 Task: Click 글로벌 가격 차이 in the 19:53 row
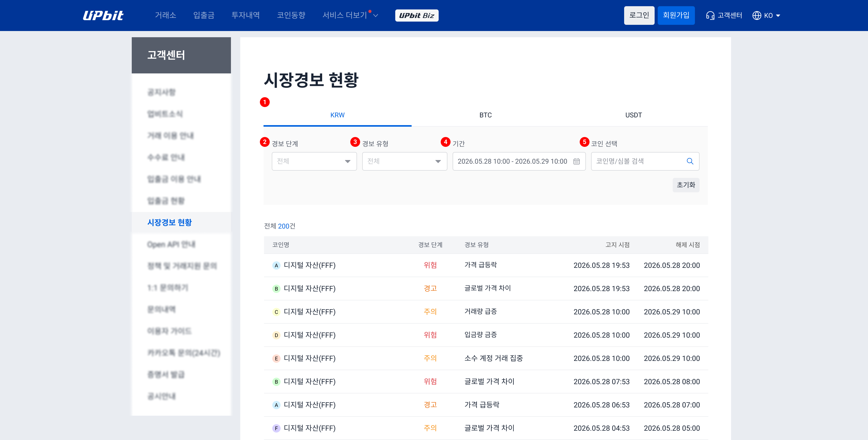[x=487, y=289]
